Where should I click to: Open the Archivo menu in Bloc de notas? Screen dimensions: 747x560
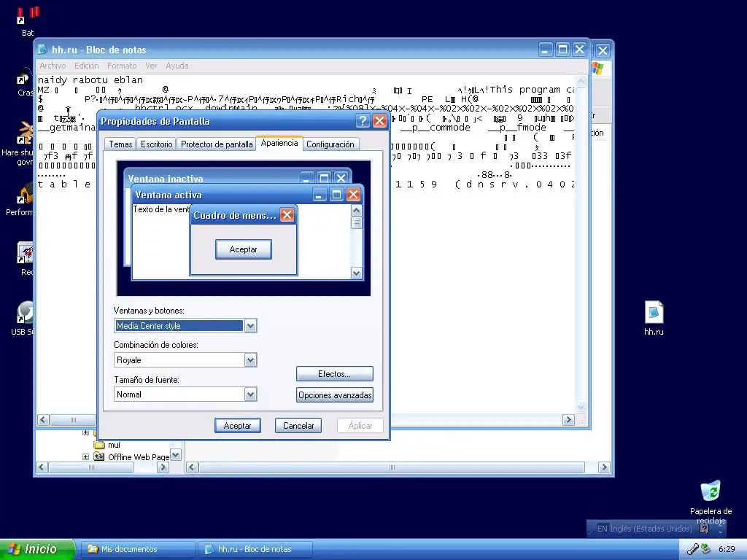pyautogui.click(x=53, y=66)
